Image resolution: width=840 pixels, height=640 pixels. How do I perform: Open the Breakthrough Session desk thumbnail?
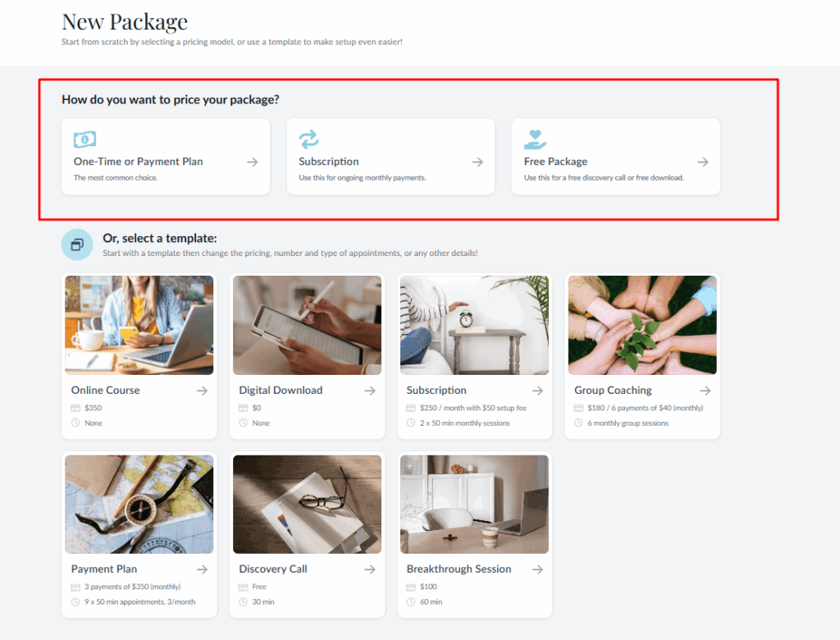[x=474, y=504]
